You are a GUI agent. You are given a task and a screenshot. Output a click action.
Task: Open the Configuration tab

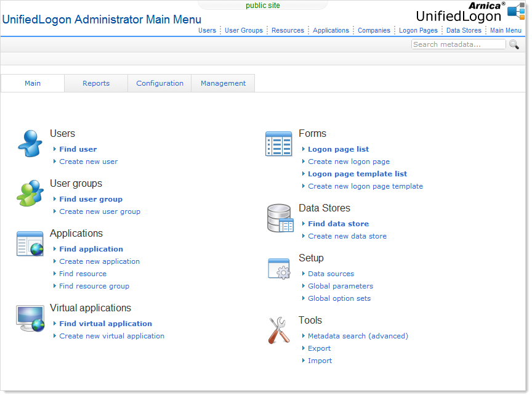coord(160,83)
